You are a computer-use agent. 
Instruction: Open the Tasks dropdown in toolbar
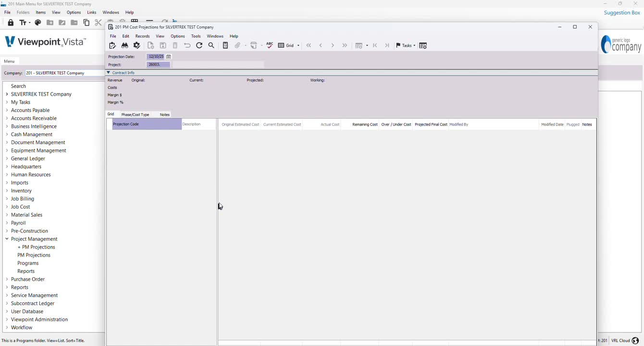(x=406, y=46)
